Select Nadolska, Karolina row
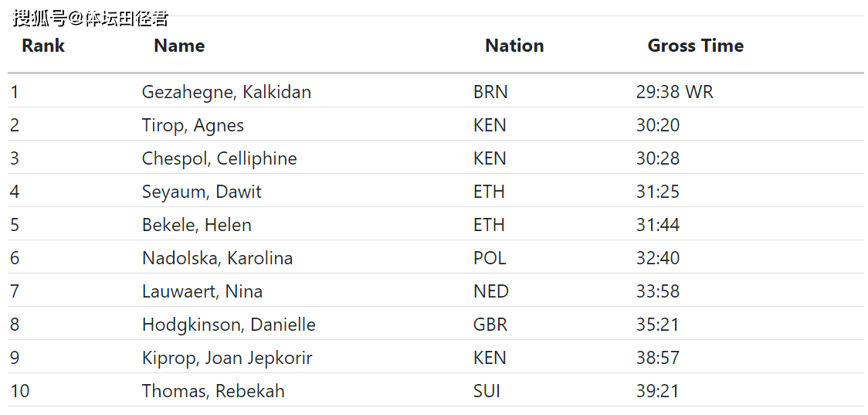 point(217,258)
